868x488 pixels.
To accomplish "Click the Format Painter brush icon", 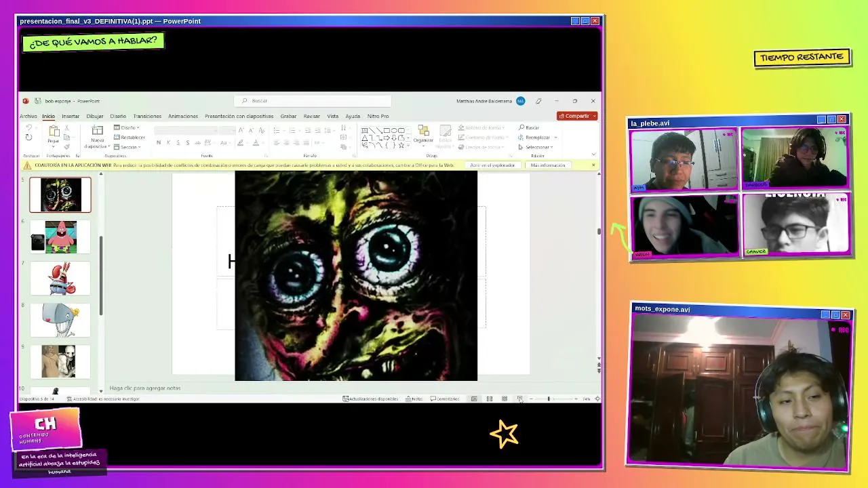I will pyautogui.click(x=66, y=146).
